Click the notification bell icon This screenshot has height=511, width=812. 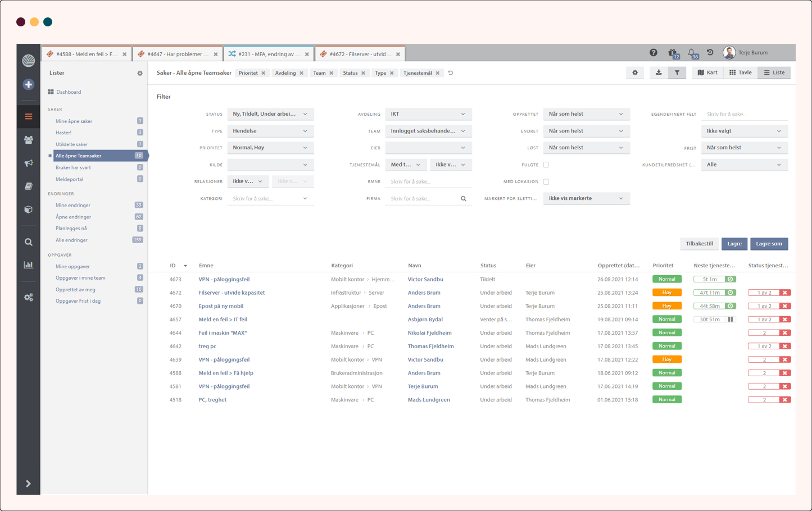pos(692,53)
